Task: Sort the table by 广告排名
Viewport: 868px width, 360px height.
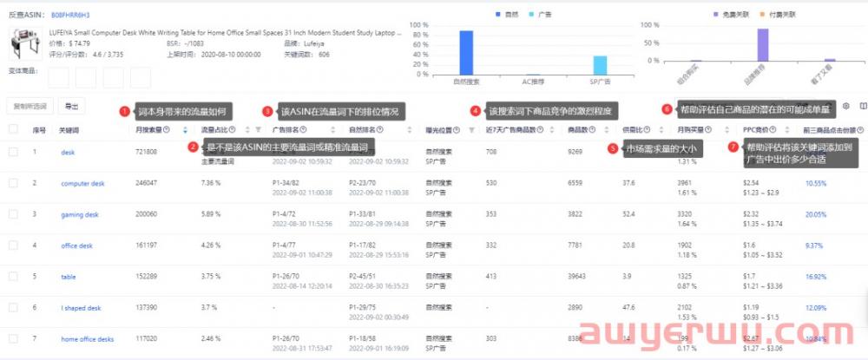Action: 333,130
